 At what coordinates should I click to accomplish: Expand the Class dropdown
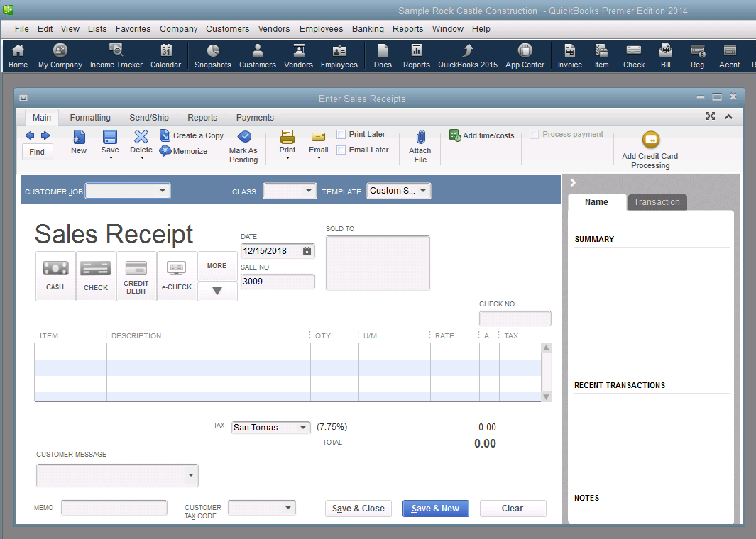click(309, 191)
